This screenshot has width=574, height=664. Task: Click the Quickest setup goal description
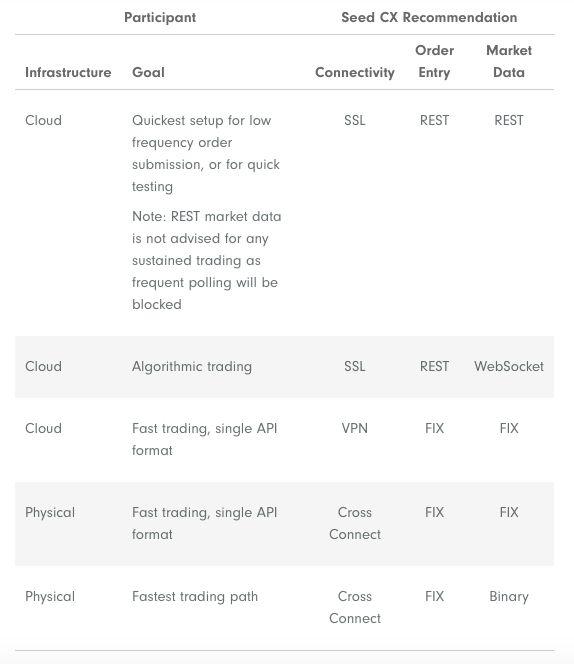pos(206,153)
